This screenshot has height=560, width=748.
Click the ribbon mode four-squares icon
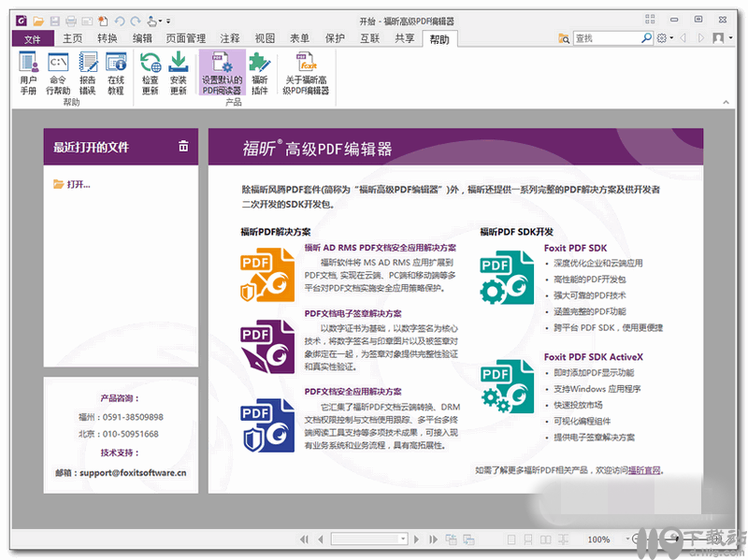point(650,19)
